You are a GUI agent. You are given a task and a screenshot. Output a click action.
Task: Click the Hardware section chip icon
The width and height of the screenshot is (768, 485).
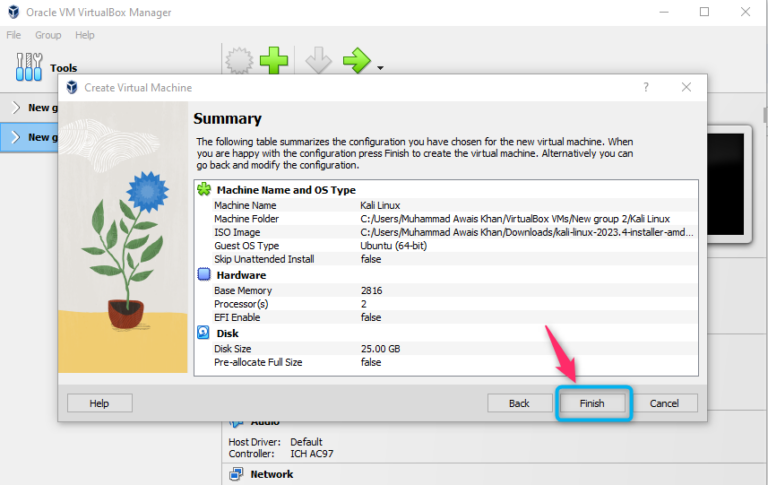[x=204, y=274]
